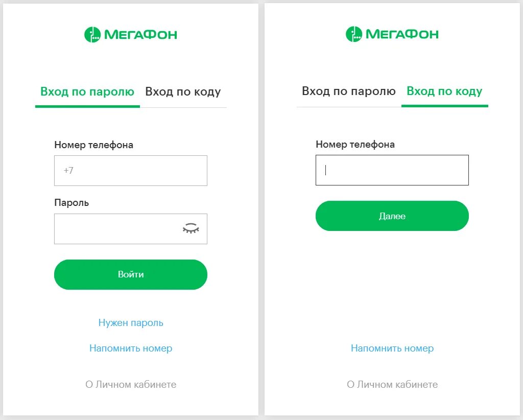Click the green Войти button
Viewport: 523px width, 420px height.
click(x=131, y=274)
